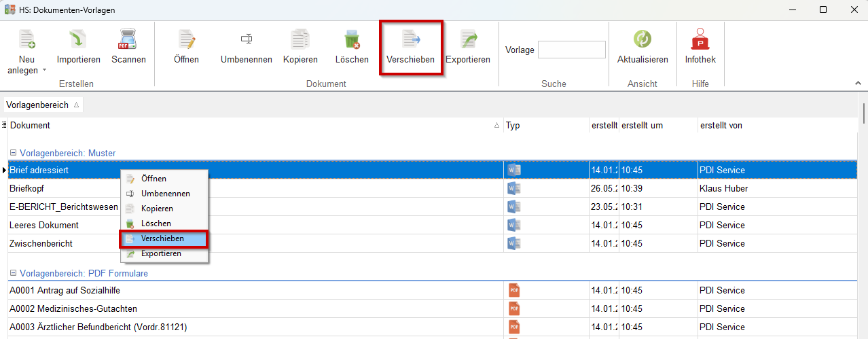
Task: Choose Verschieben in the context menu
Action: 164,238
